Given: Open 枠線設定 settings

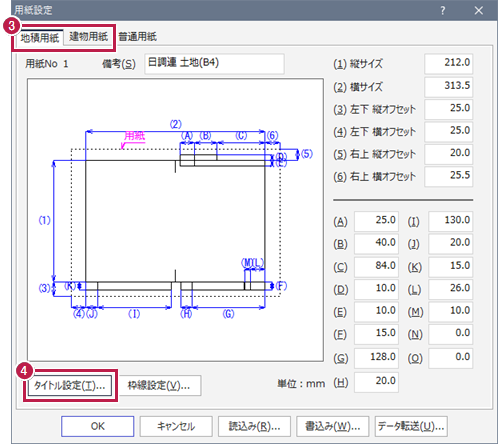Looking at the screenshot, I should tap(159, 385).
